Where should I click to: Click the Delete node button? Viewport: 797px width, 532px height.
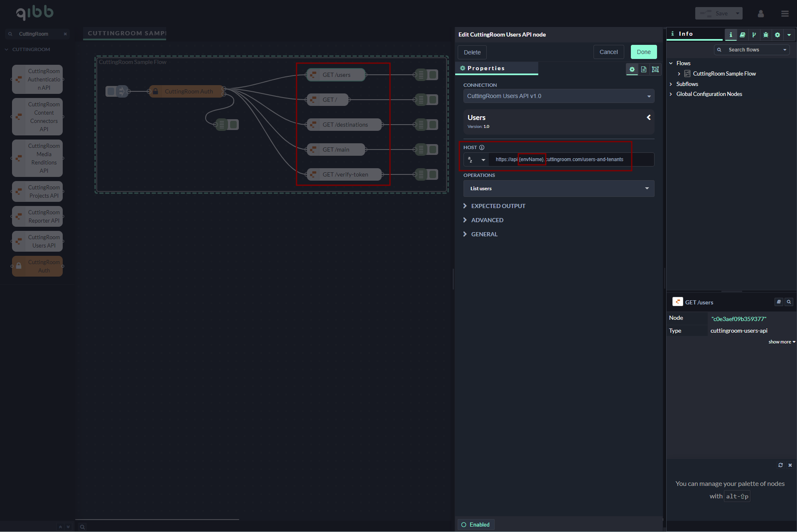(x=472, y=52)
